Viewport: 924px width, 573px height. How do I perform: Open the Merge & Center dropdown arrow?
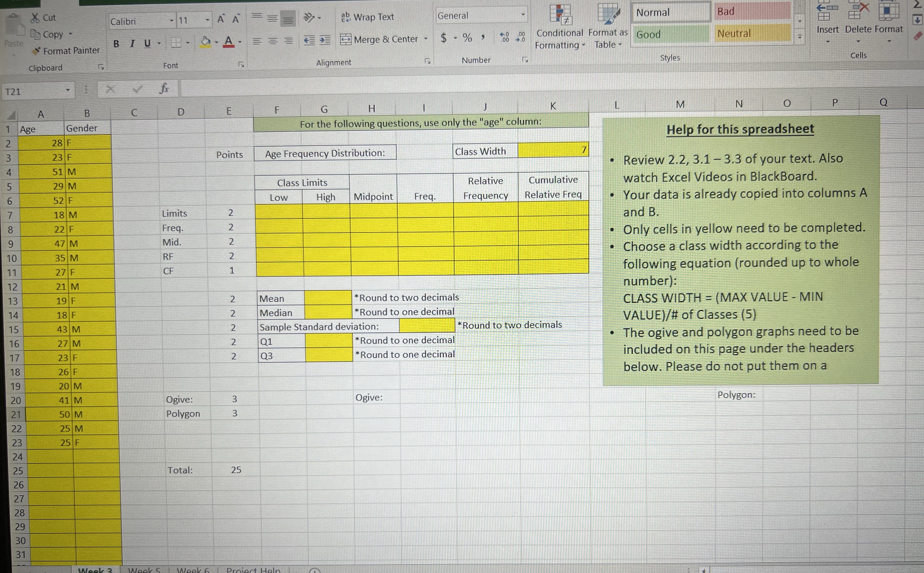[426, 39]
